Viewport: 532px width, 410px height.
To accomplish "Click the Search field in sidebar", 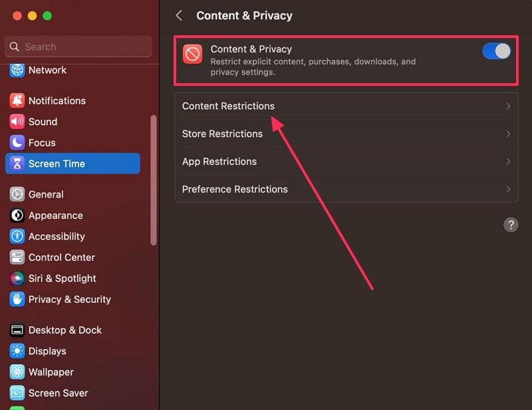I will [78, 47].
